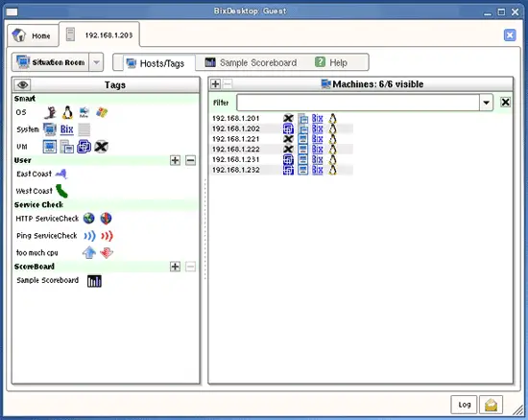Select the VM overlapping windows tag icon

click(66, 147)
